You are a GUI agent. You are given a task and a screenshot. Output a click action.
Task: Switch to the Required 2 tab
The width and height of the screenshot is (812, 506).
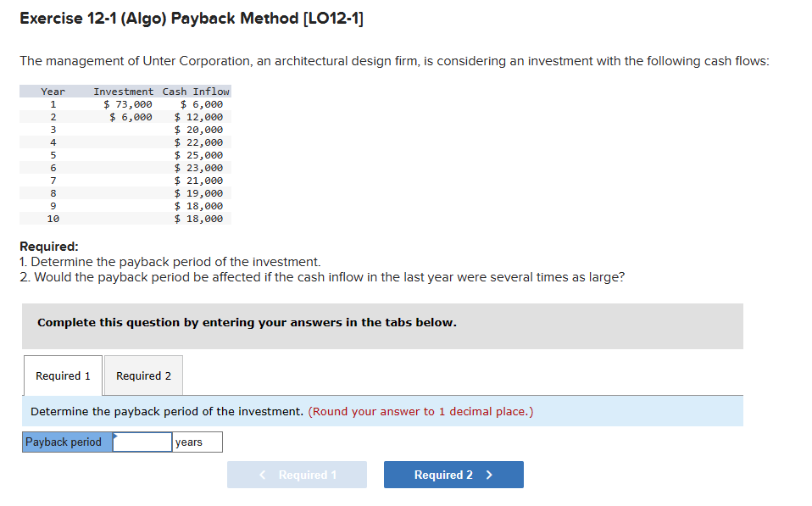pos(142,375)
